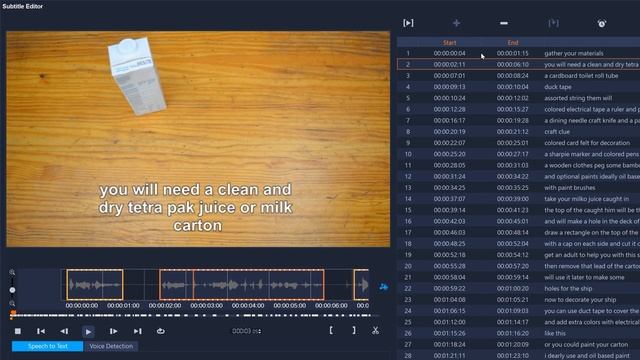Jump to start with the first-frame button

41,331
